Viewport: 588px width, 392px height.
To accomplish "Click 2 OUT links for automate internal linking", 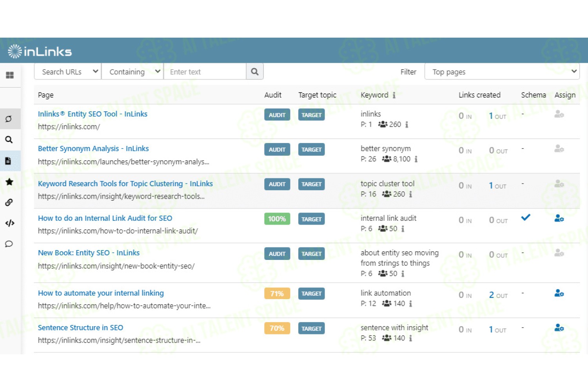I will click(498, 295).
